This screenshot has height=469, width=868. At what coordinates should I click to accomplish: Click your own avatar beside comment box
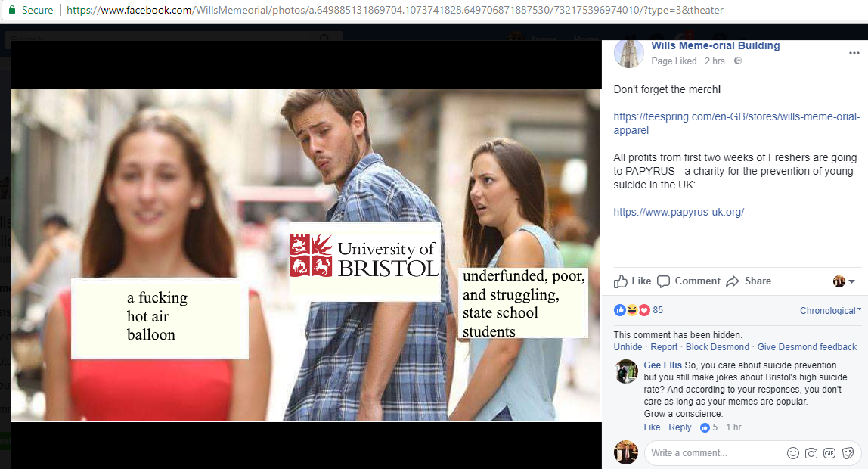[626, 452]
